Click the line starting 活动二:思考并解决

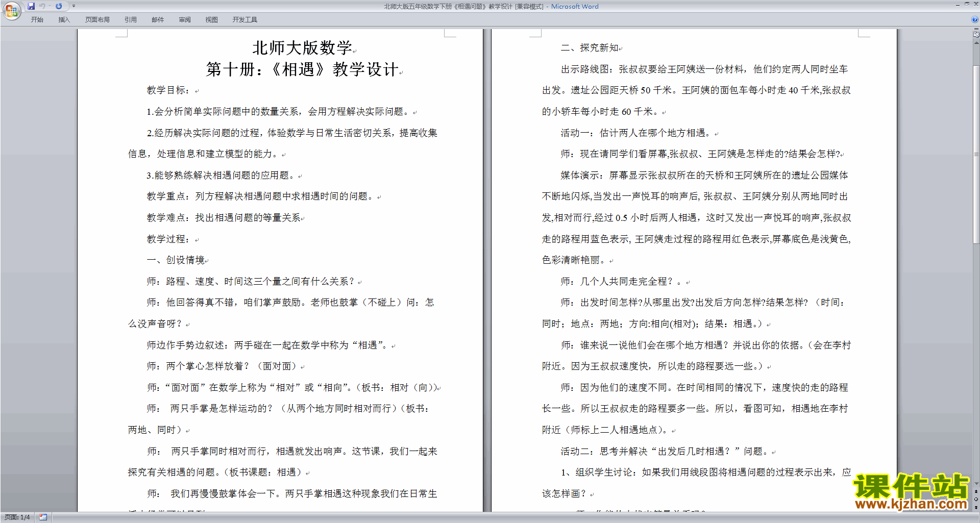665,452
